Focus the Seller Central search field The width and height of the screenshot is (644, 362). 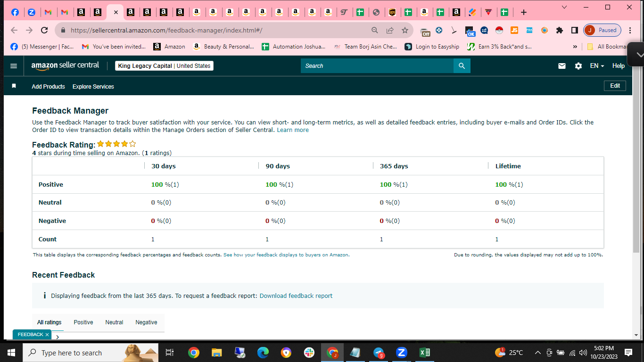click(377, 66)
